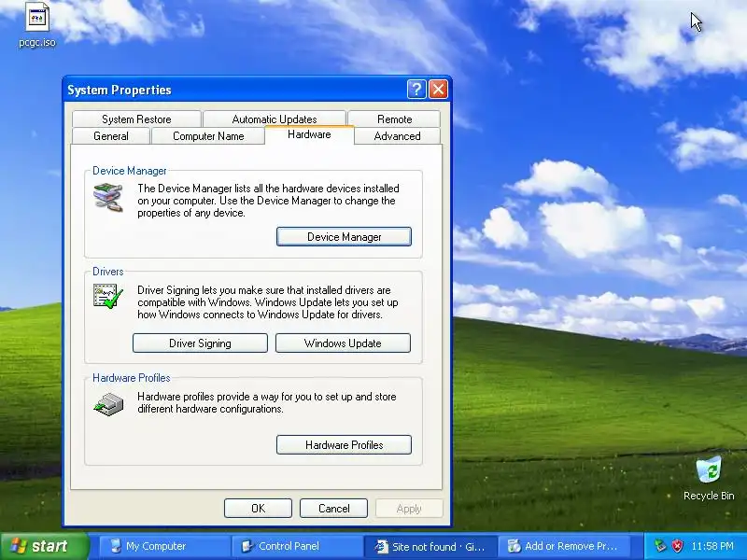Click the greyed-out Apply button
Viewport: 747px width, 560px height.
pos(409,509)
